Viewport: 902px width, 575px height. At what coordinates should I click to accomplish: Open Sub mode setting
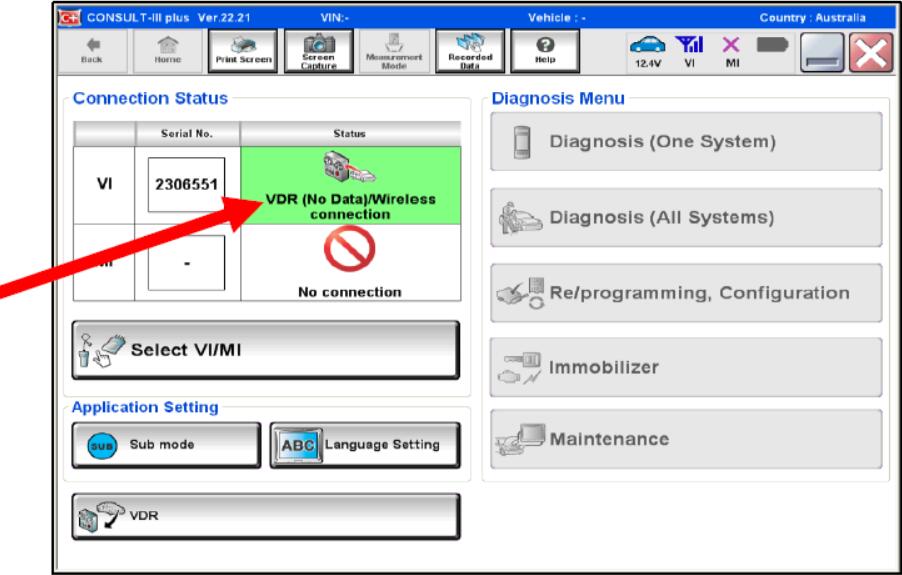point(166,445)
